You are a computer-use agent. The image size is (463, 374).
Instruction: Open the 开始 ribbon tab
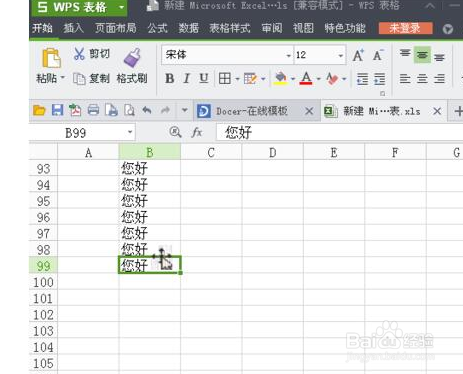(x=42, y=28)
